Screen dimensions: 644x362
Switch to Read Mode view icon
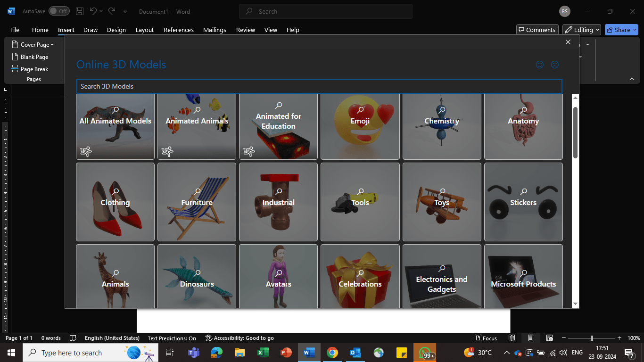(512, 338)
